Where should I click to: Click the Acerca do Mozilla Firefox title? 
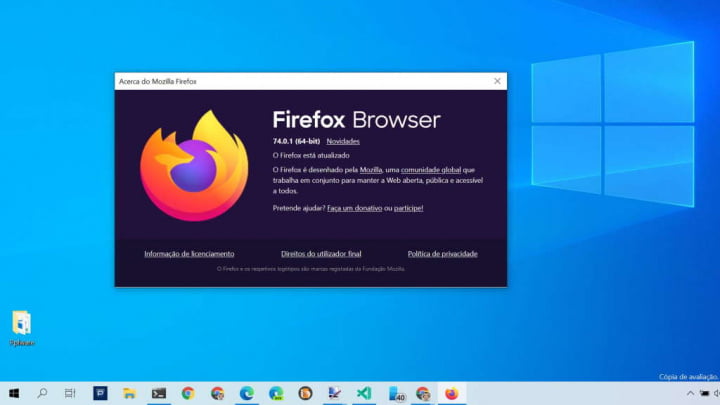click(158, 81)
